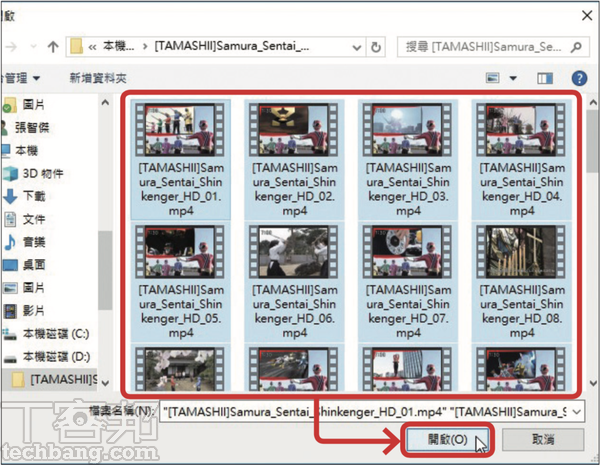Screen dimensions: 600x465
Task: Open the view options dropdown arrow
Action: pyautogui.click(x=513, y=78)
